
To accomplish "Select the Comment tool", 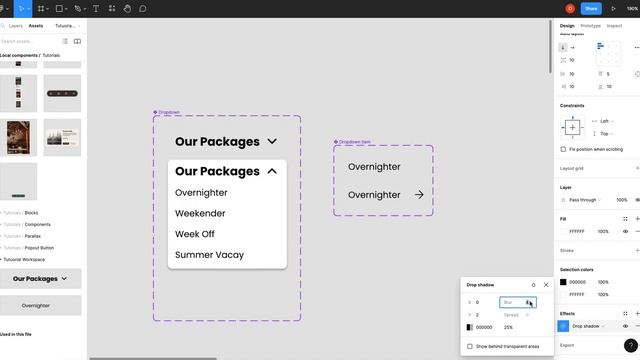I will coord(142,9).
